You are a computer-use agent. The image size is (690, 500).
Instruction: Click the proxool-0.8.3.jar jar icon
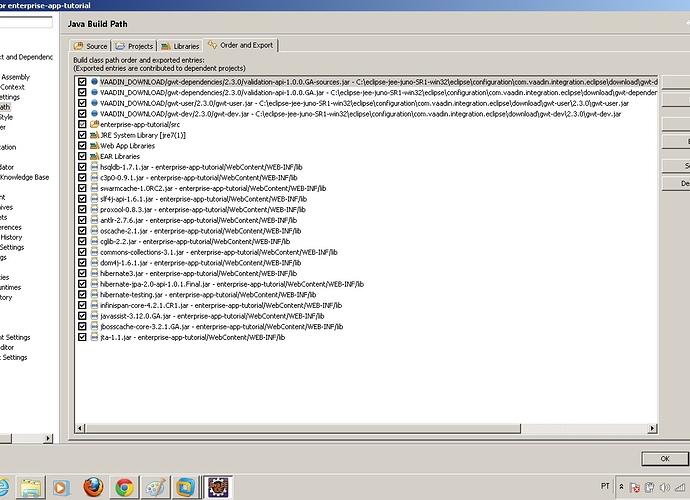tap(94, 210)
